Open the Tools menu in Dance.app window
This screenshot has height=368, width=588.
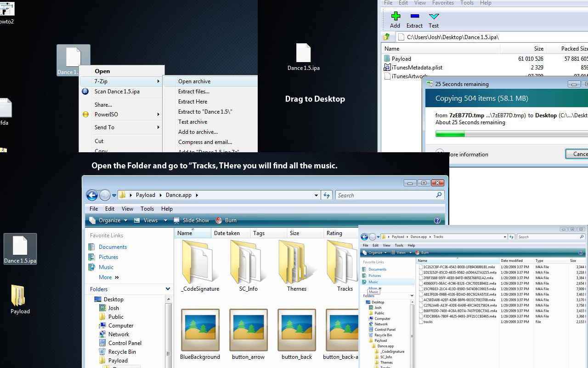coord(147,208)
